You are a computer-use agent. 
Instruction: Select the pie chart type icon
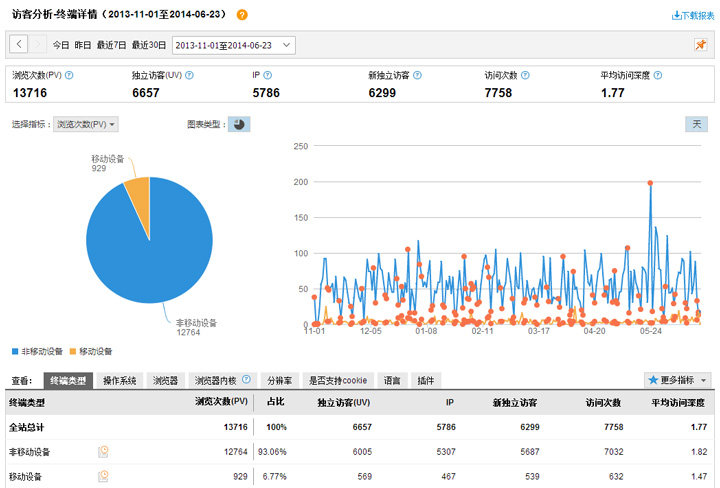click(x=239, y=124)
